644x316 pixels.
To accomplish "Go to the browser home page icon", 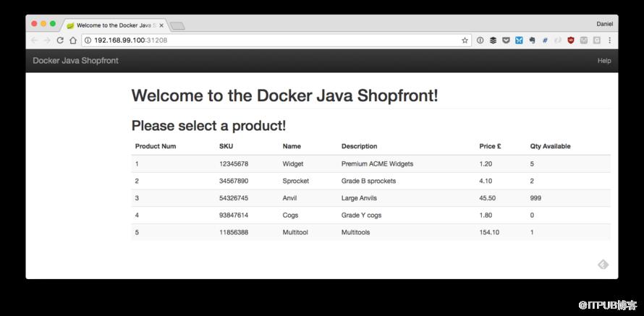I will 72,40.
